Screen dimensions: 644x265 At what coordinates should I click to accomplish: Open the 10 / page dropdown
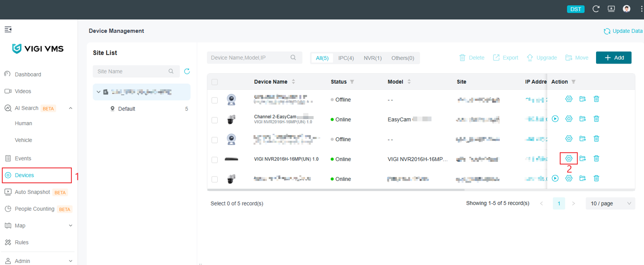[610, 203]
